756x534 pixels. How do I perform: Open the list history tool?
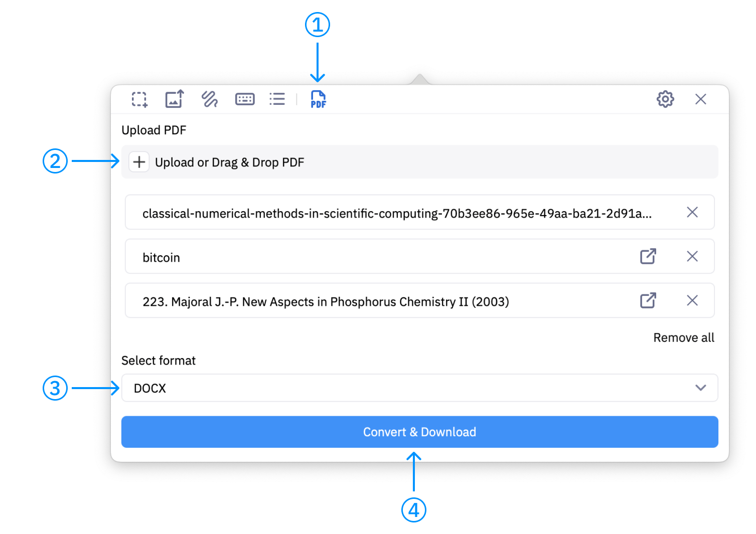click(277, 99)
